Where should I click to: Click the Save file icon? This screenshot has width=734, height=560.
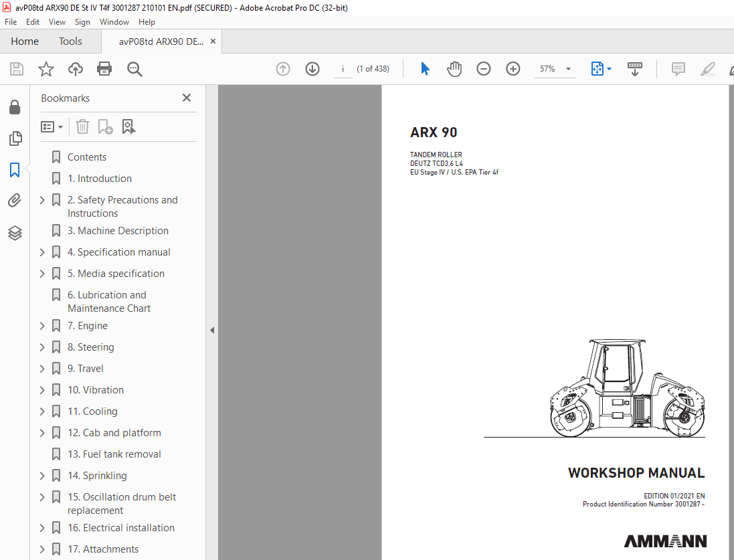pos(17,69)
